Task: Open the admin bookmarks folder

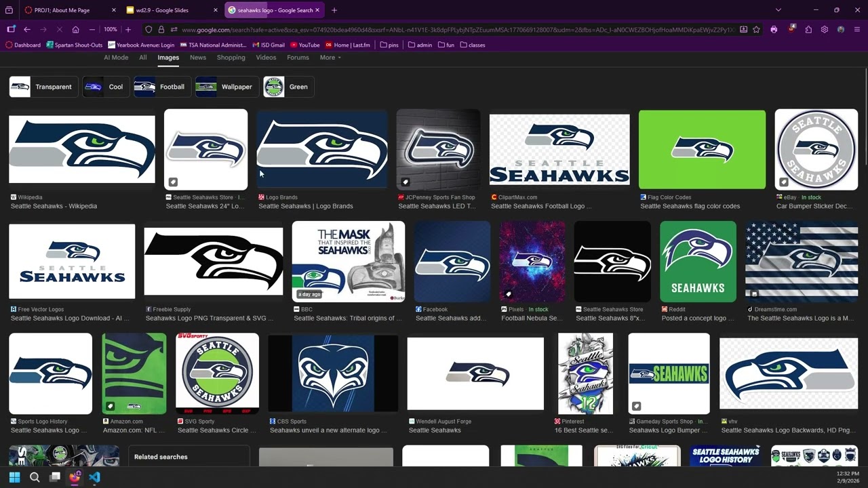Action: tap(420, 45)
